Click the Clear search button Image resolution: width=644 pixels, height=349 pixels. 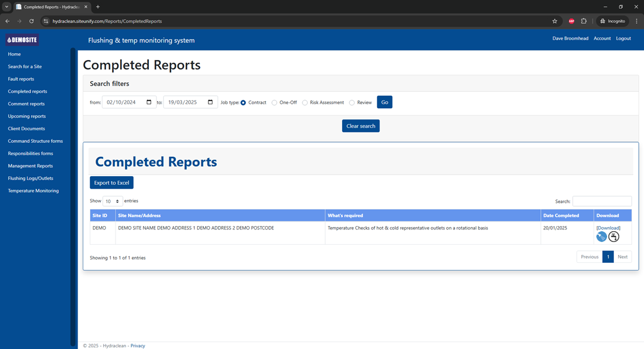pyautogui.click(x=361, y=126)
